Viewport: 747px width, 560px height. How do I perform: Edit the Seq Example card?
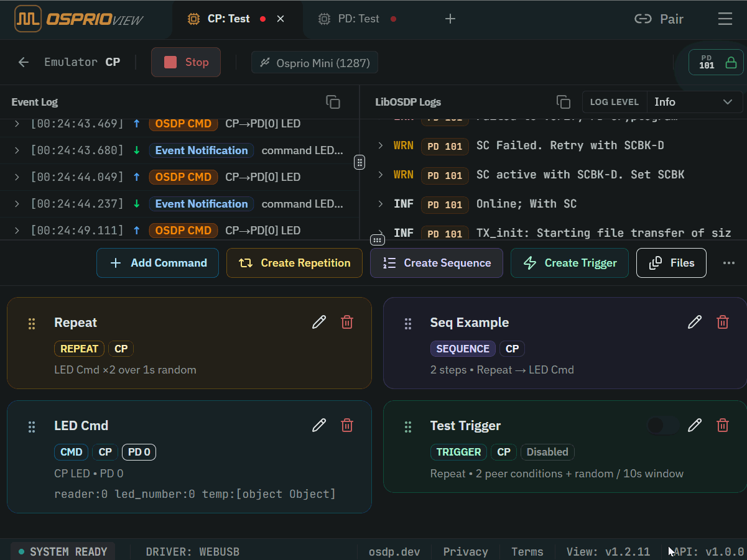tap(695, 322)
